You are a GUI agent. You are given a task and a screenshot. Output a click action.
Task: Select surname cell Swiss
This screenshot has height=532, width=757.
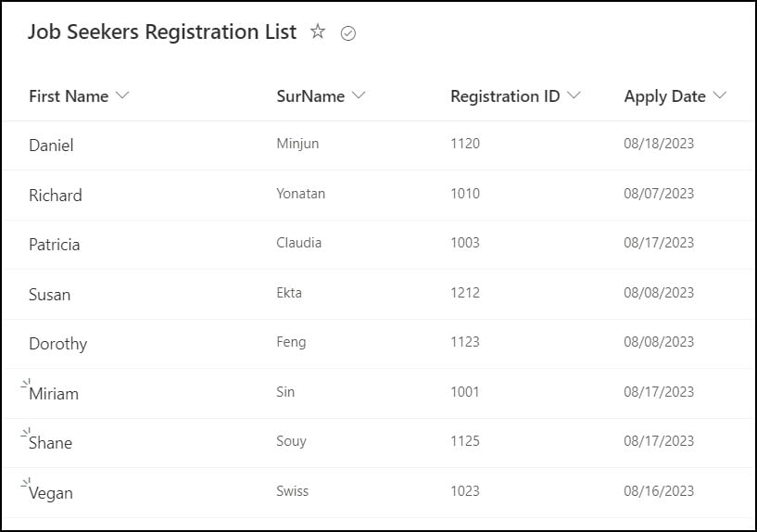(292, 491)
